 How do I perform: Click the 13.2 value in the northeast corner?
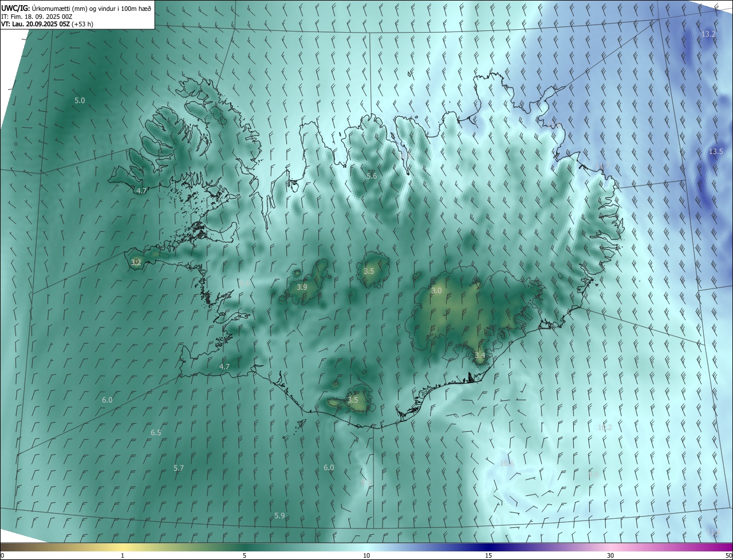pyautogui.click(x=708, y=34)
